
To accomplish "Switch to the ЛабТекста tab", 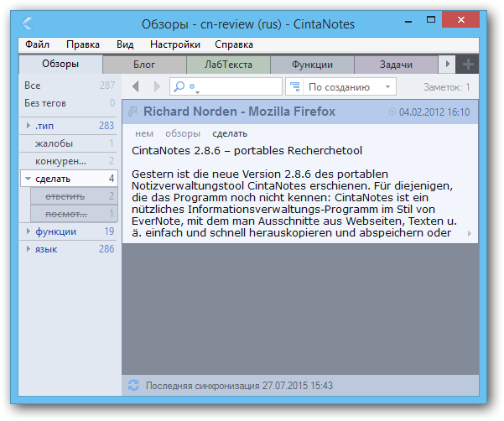I will pos(228,65).
